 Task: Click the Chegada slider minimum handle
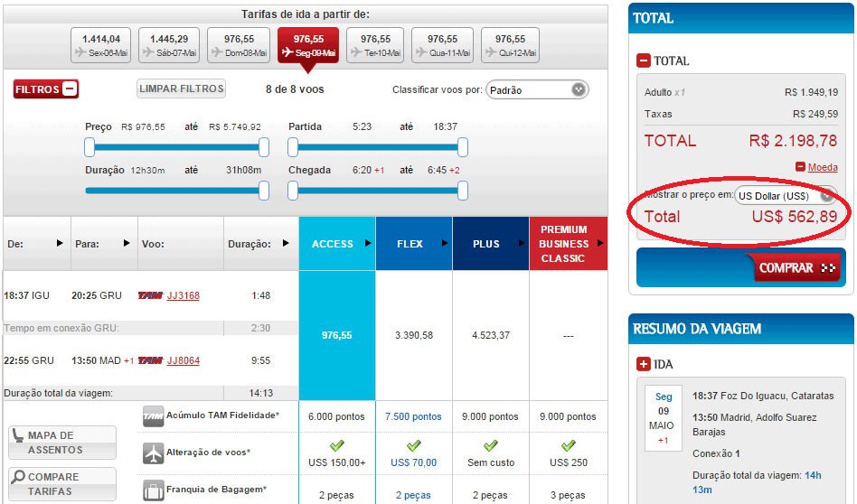[293, 191]
